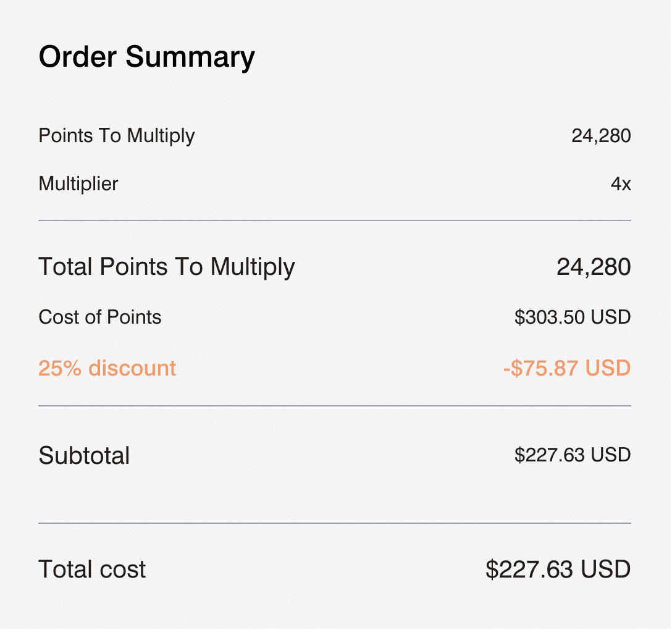Click the $303.50 USD cost amount

point(573,317)
